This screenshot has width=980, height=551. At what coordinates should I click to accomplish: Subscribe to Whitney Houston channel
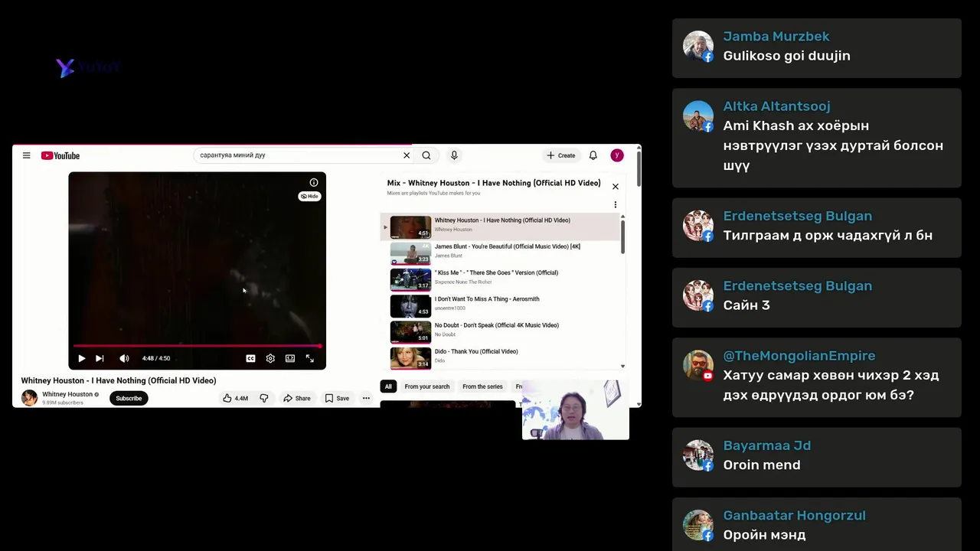coord(129,398)
